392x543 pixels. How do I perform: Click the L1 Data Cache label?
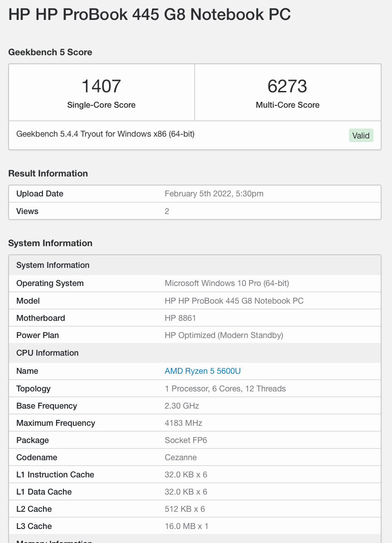[x=44, y=492]
